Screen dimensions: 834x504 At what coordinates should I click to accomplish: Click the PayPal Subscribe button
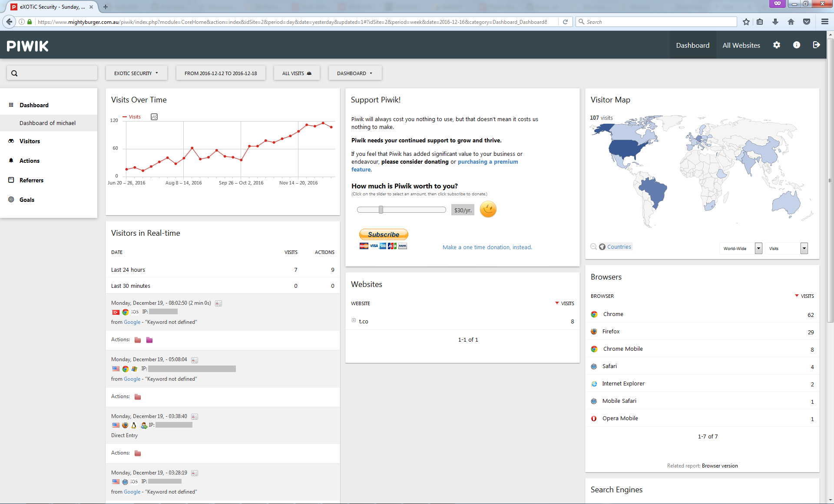click(x=384, y=234)
